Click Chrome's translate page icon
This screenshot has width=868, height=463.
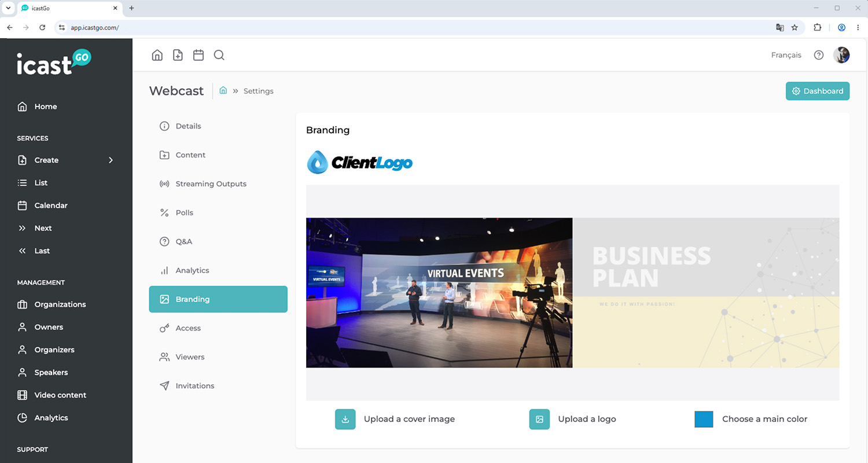(x=780, y=27)
